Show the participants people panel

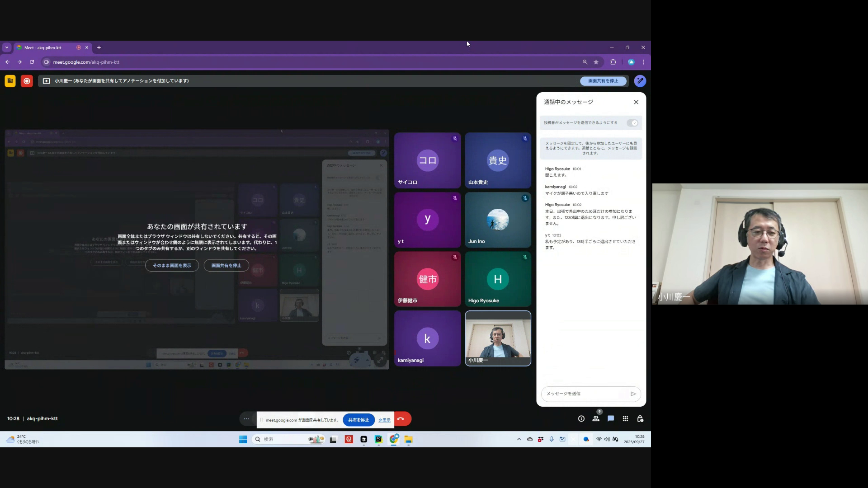596,419
